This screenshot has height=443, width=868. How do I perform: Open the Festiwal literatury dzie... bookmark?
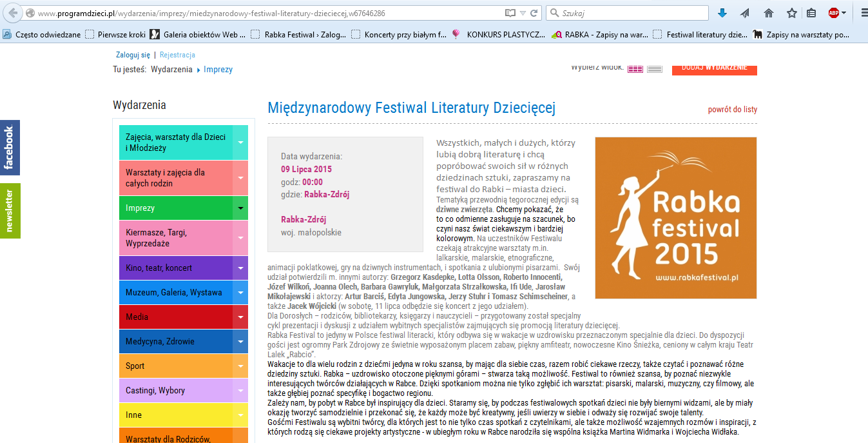click(x=700, y=35)
